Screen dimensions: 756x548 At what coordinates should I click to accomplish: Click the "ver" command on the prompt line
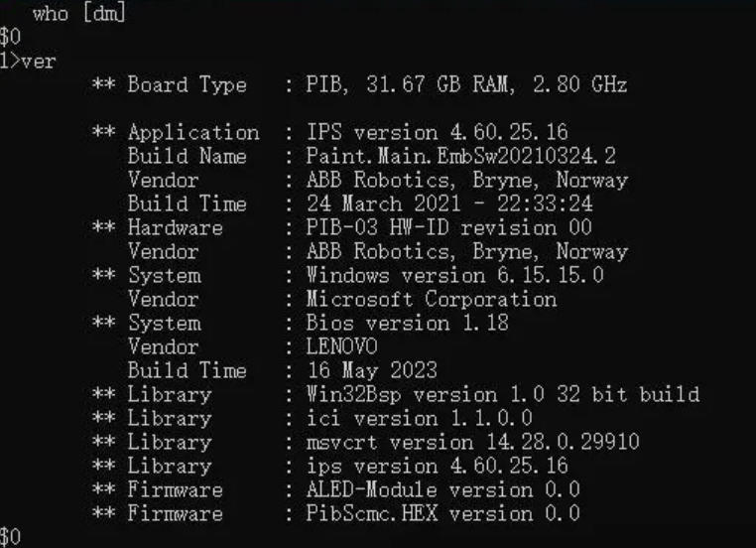[39, 62]
